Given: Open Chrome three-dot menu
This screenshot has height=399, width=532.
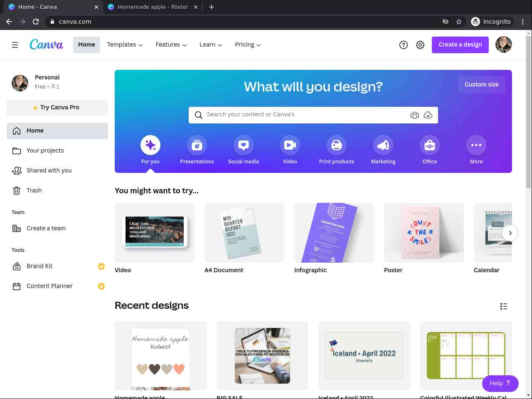Looking at the screenshot, I should pos(523,22).
